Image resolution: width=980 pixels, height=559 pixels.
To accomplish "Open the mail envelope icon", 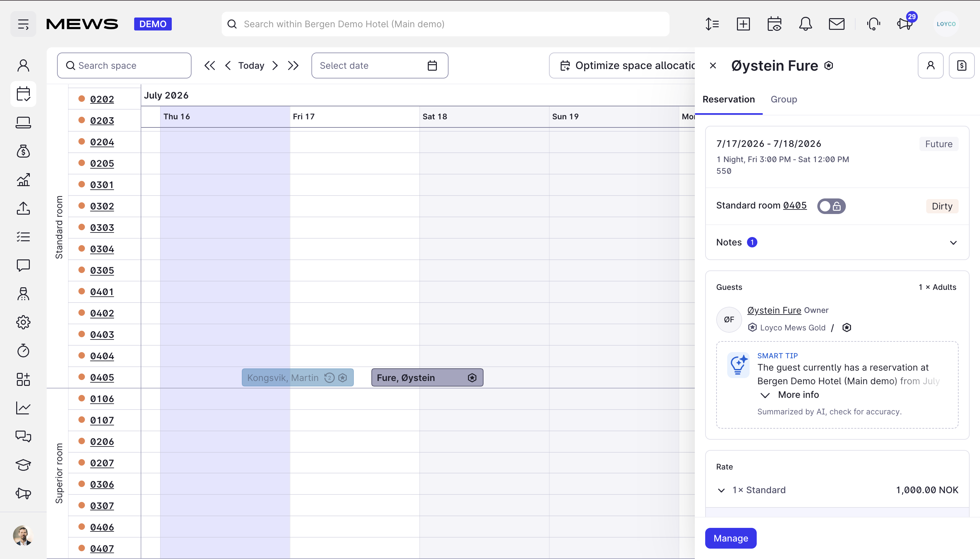I will 836,24.
